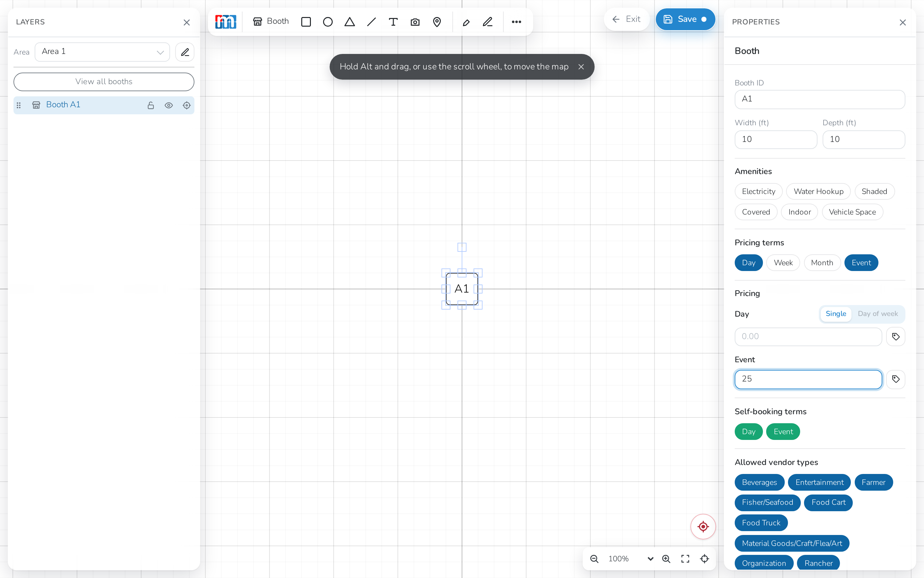Open the Area 1 dropdown
The width and height of the screenshot is (924, 578).
(102, 52)
